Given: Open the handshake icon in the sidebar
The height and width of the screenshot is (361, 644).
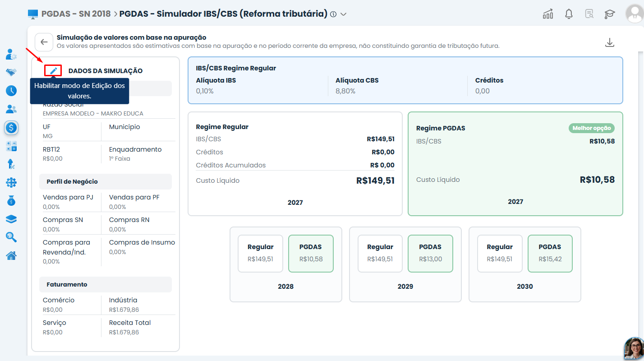Looking at the screenshot, I should click(x=11, y=72).
